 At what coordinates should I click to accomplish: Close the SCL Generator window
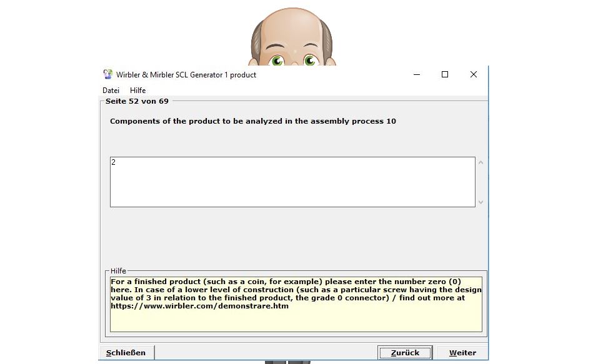(x=474, y=74)
